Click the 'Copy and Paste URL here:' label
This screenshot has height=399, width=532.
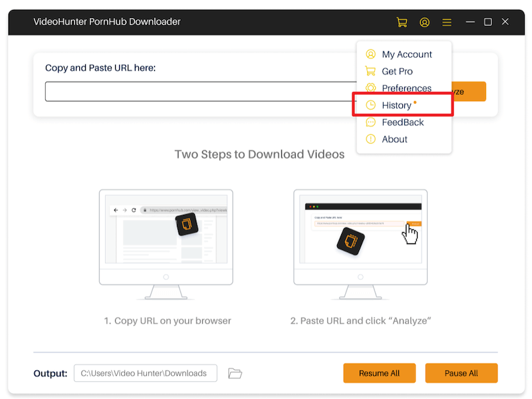pyautogui.click(x=100, y=68)
